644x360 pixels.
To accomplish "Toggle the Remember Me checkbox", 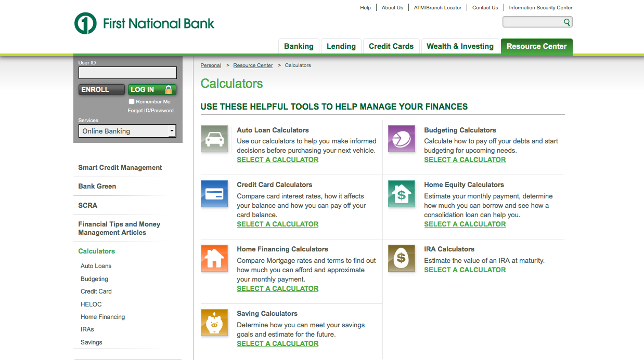I will point(132,102).
